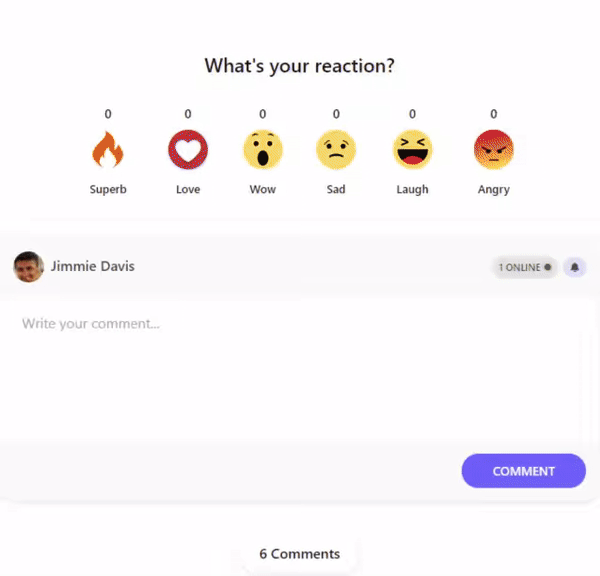Select the Wow surprised emoji
The width and height of the screenshot is (600, 576).
[x=263, y=150]
